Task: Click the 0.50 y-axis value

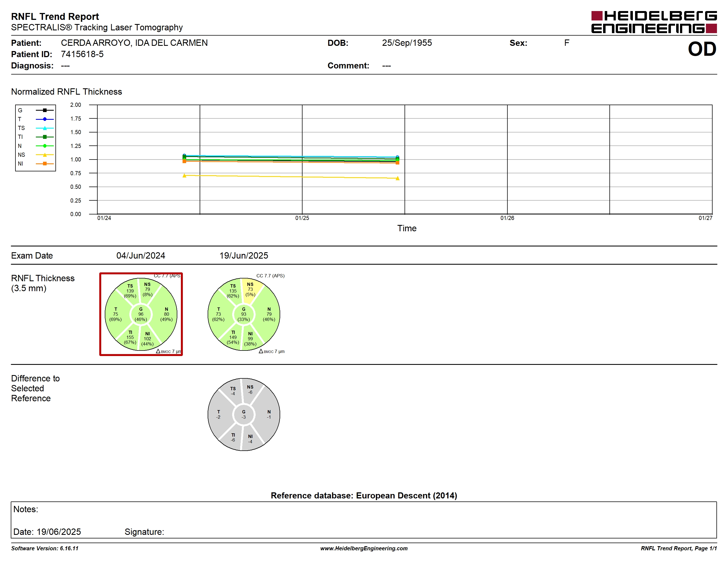Action: (x=76, y=187)
